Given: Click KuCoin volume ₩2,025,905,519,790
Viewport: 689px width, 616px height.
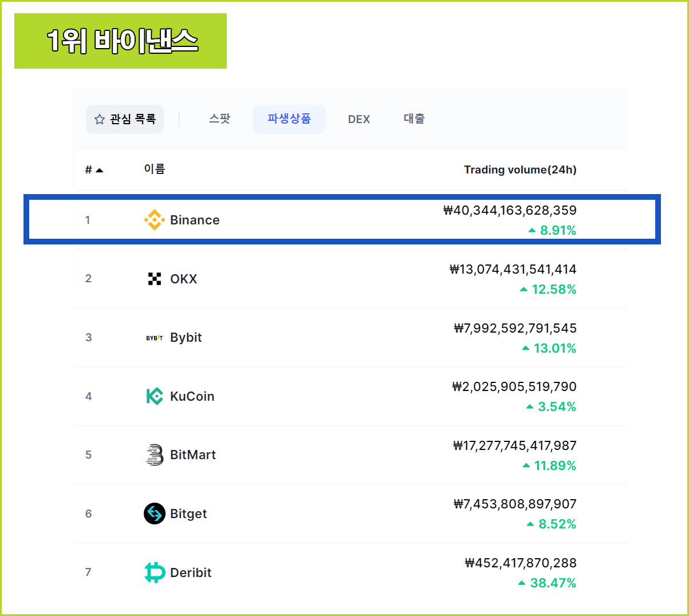Looking at the screenshot, I should pyautogui.click(x=514, y=387).
